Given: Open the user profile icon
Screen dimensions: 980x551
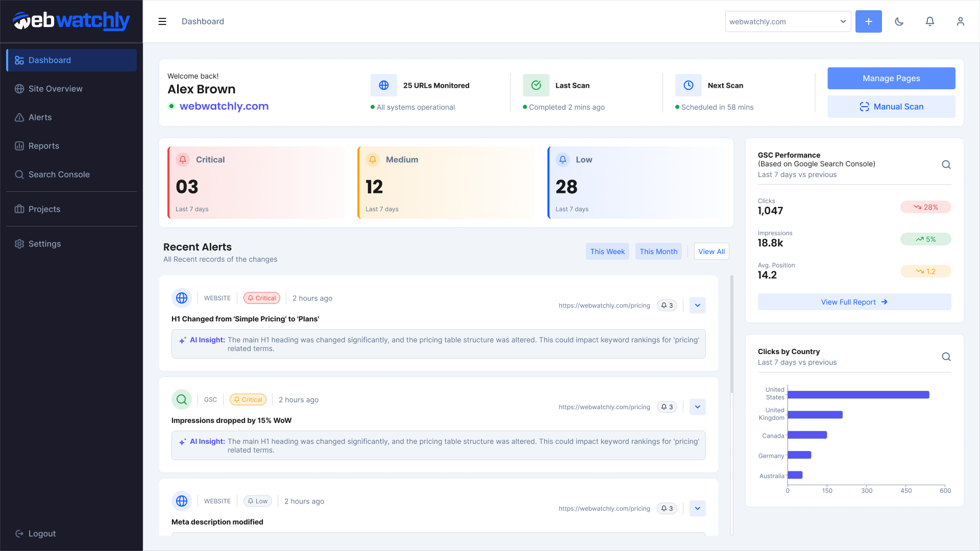Looking at the screenshot, I should (961, 21).
